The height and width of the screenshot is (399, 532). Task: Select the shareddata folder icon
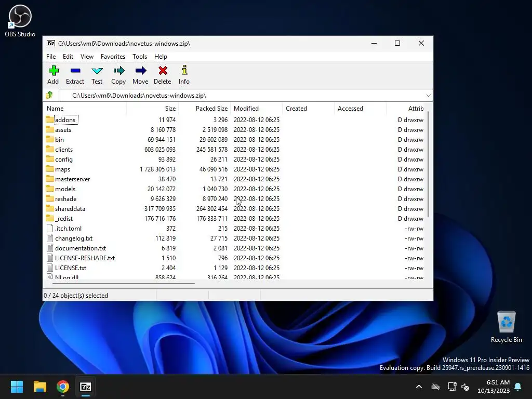[49, 208]
